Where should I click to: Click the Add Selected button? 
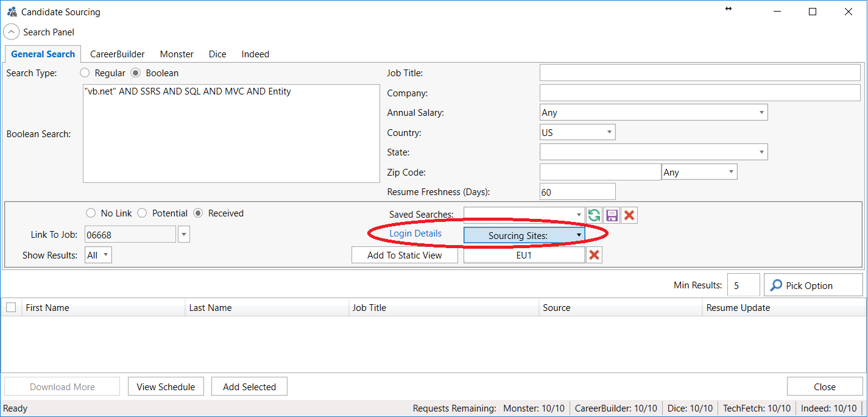point(249,387)
